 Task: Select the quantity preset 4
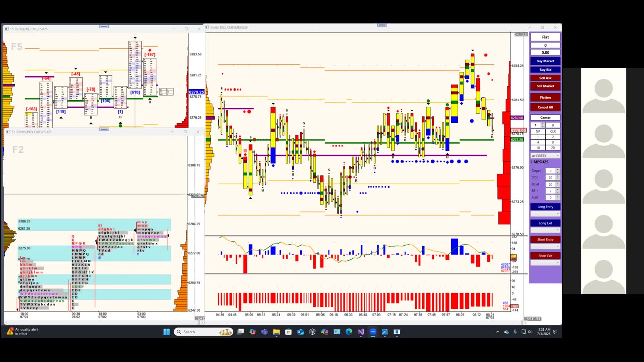click(x=538, y=142)
